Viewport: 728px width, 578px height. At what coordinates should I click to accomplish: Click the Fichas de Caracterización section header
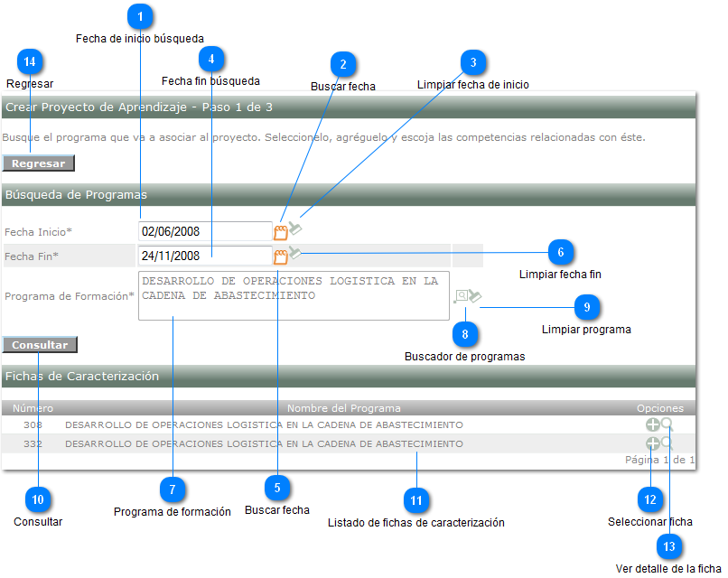coord(349,376)
